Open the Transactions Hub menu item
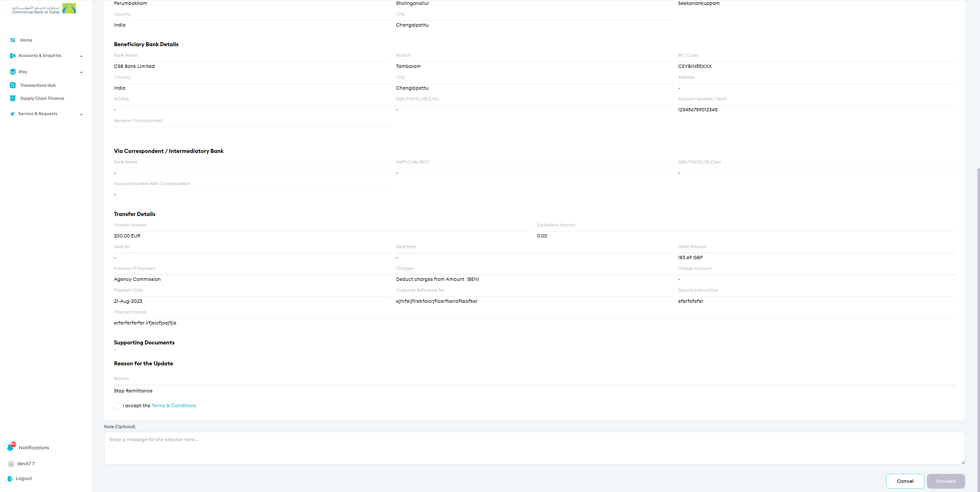 (38, 85)
